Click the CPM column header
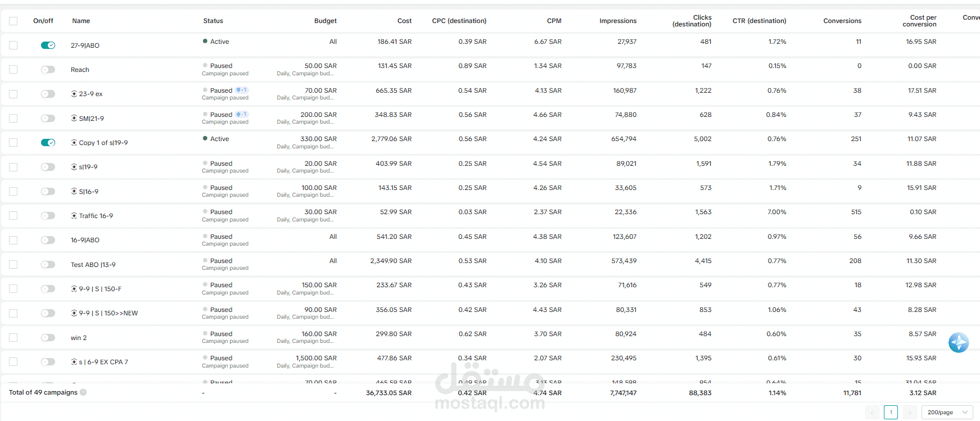 (x=554, y=21)
